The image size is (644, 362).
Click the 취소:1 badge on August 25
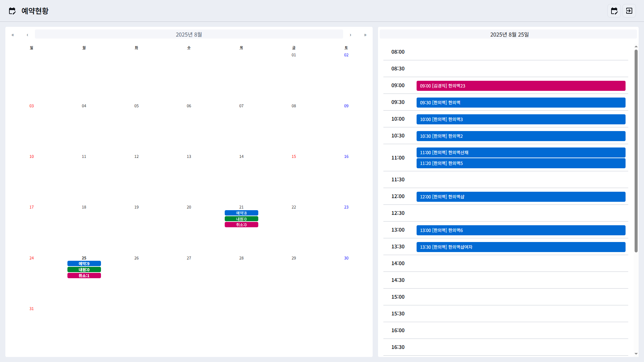pos(84,276)
